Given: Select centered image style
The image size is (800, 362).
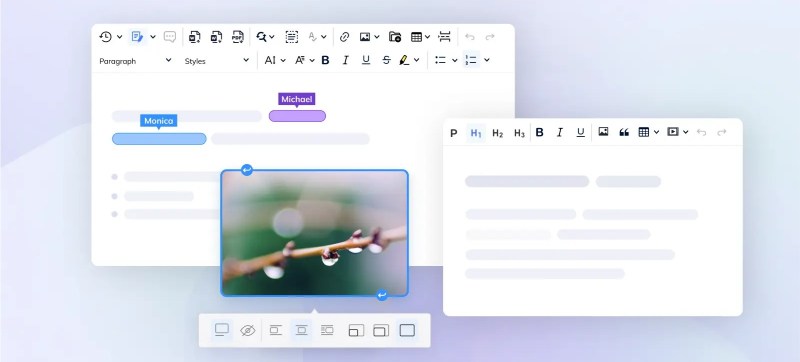Looking at the screenshot, I should (x=302, y=330).
